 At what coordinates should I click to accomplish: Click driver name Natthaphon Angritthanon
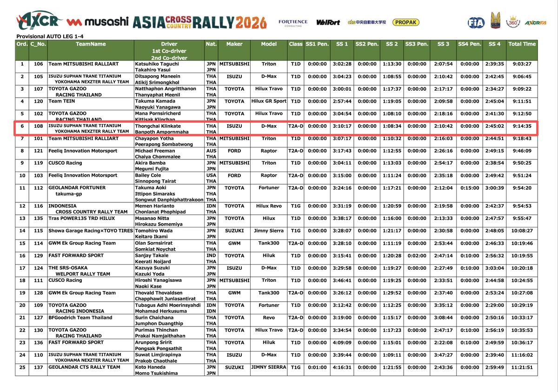tap(166, 89)
